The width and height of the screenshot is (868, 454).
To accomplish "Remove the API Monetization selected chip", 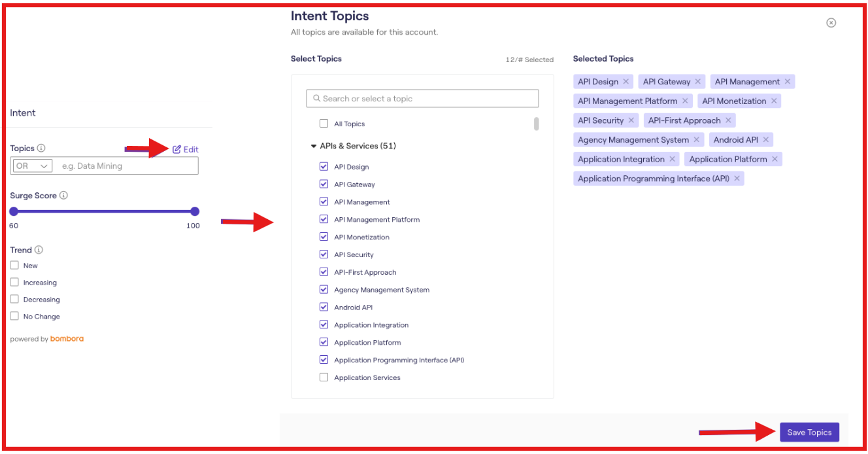I will (774, 101).
